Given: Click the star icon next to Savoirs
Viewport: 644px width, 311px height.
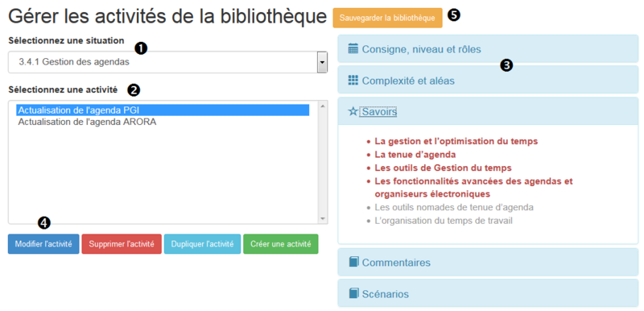Looking at the screenshot, I should click(x=353, y=111).
